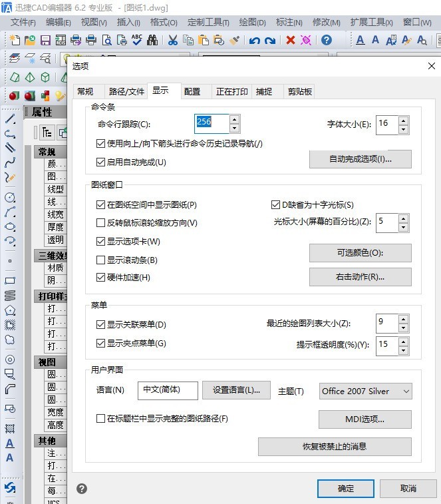Enable 在标题栏中显示完整的图纸路径 checkbox
441x504 pixels.
101,418
